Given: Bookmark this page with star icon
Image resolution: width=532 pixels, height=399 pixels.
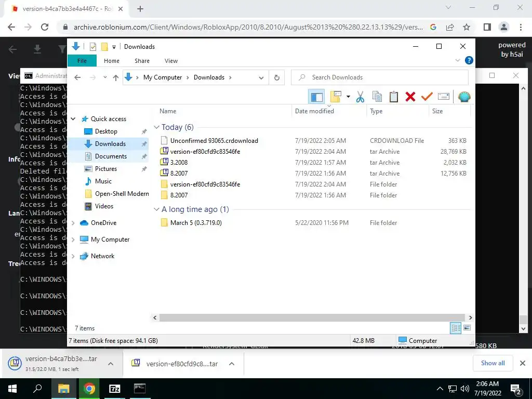Looking at the screenshot, I should pos(467,27).
